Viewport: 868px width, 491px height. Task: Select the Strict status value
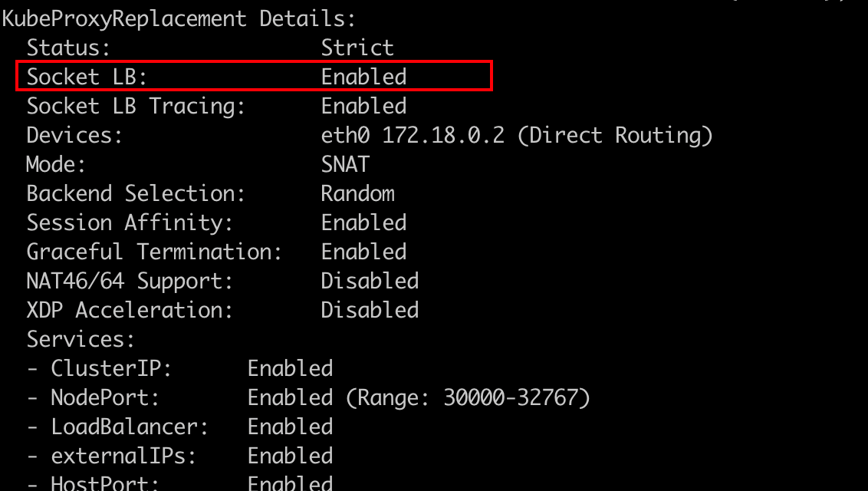357,48
